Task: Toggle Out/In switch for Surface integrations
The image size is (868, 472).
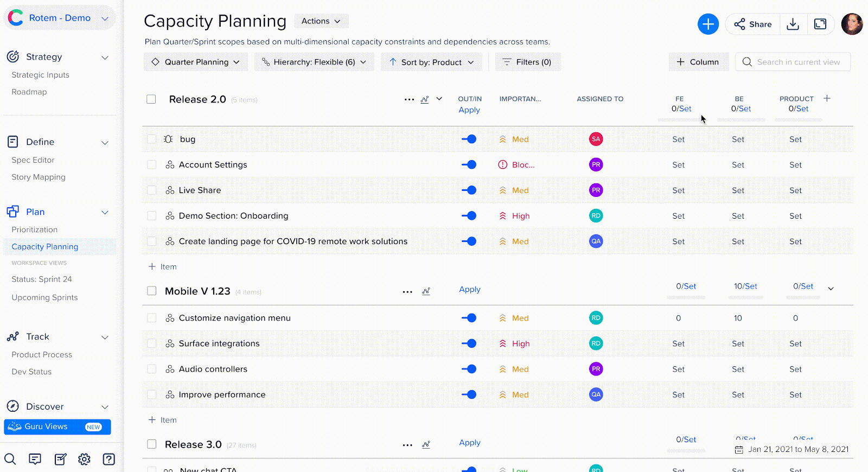Action: click(x=469, y=343)
